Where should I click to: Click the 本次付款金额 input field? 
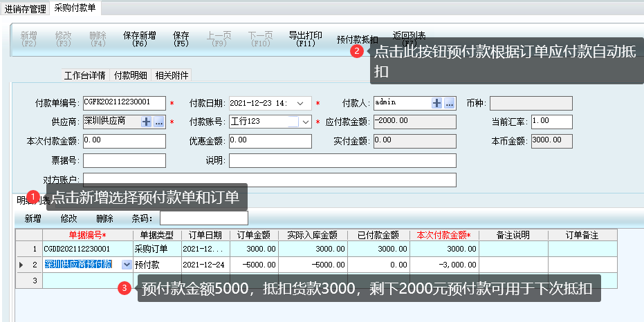(x=125, y=141)
